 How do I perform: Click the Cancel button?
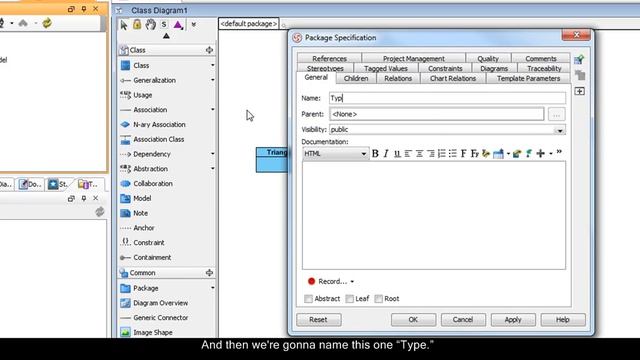(x=463, y=320)
